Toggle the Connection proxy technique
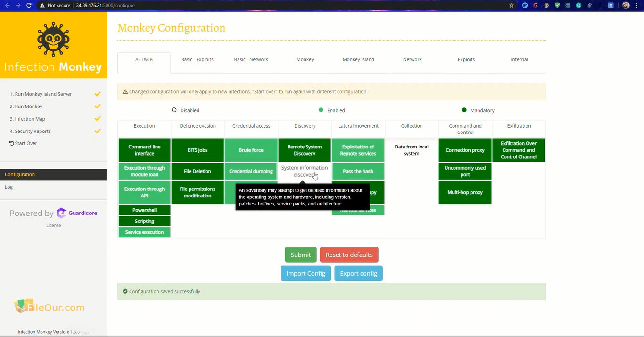Image resolution: width=644 pixels, height=337 pixels. (x=465, y=150)
